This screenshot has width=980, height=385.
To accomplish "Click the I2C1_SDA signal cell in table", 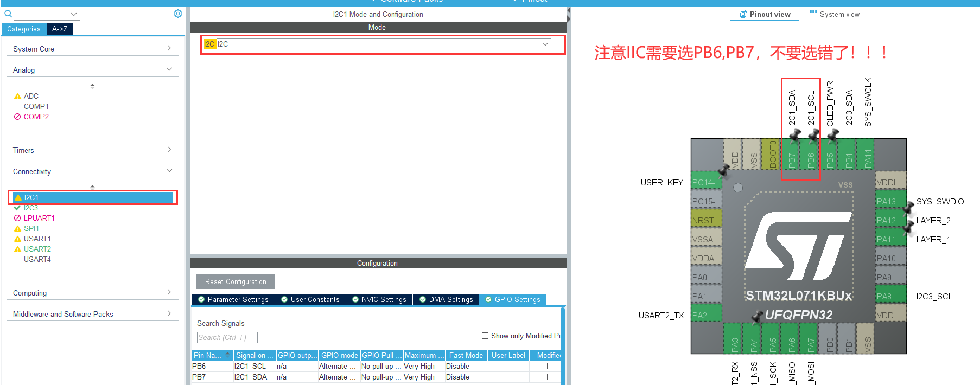I will point(255,377).
